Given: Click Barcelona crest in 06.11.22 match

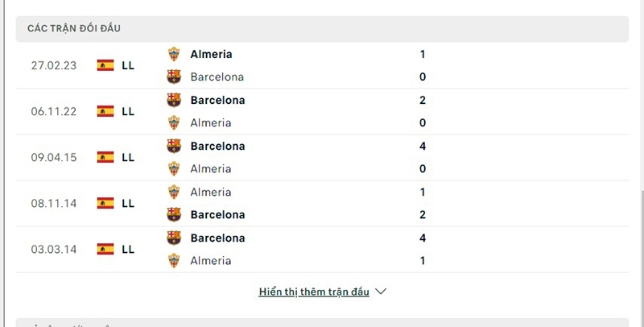Looking at the screenshot, I should pos(174,100).
